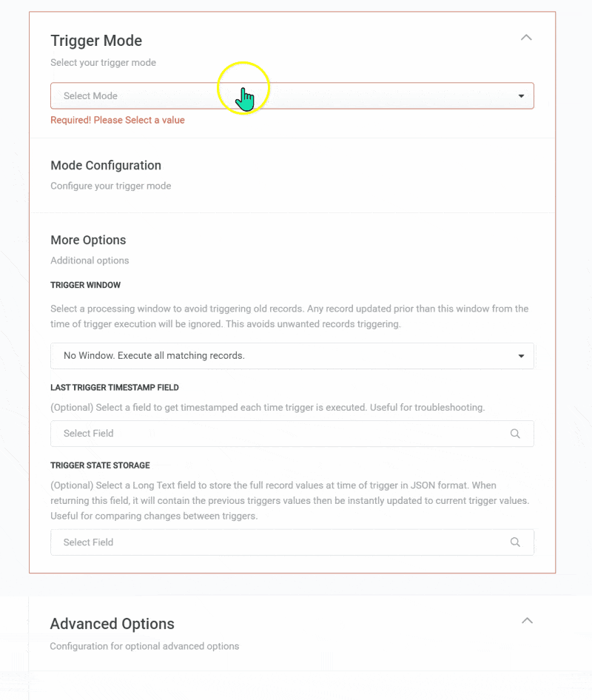The height and width of the screenshot is (700, 592).
Task: Click the Trigger Window dropdown caret arrow
Action: pyautogui.click(x=521, y=356)
